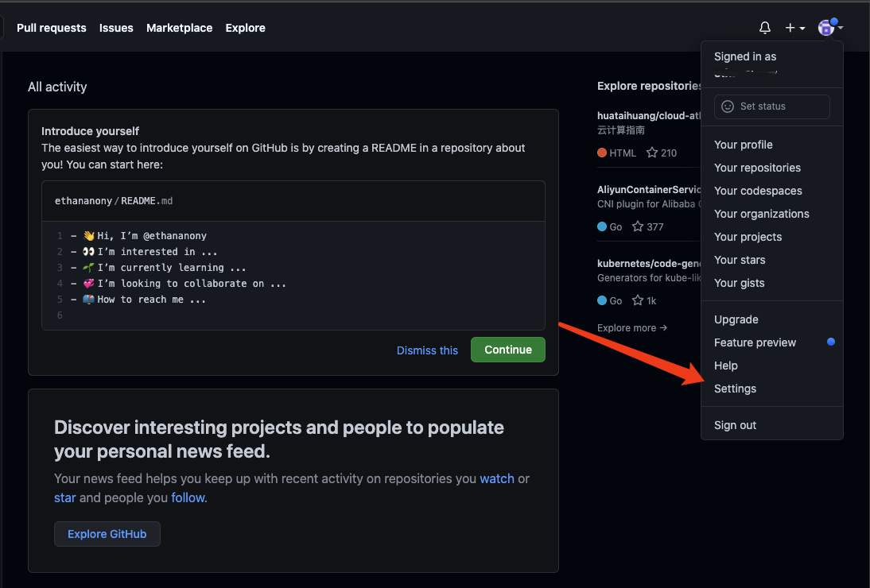Click star icon showing 1k
Image resolution: width=870 pixels, height=588 pixels.
point(638,300)
